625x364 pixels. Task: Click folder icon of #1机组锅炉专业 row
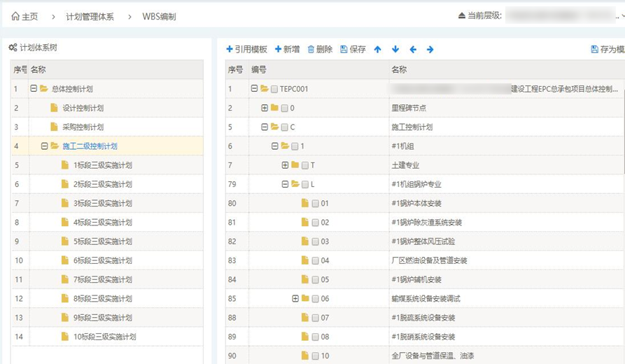(x=295, y=184)
